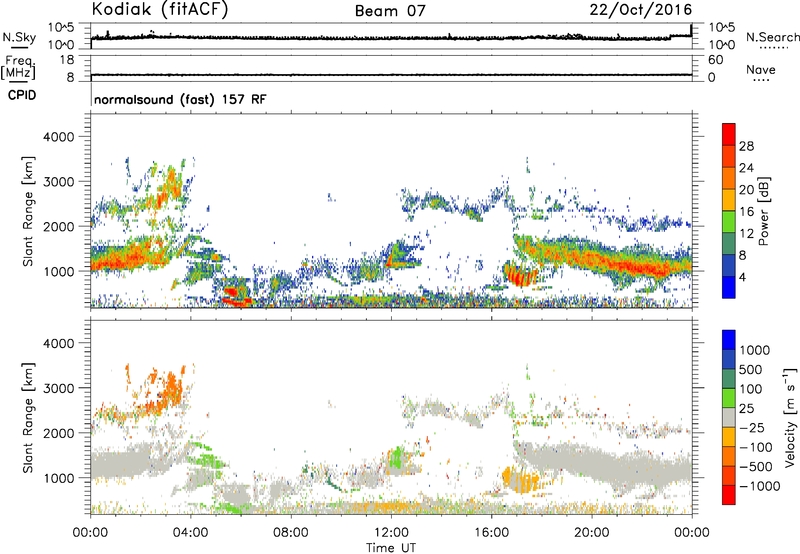
Task: Click the 'Kodiak (fitACF)' plot title
Action: [160, 9]
